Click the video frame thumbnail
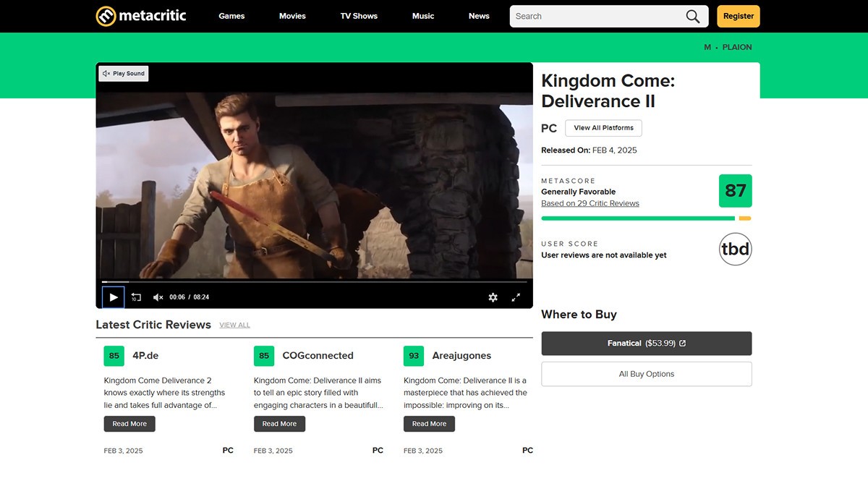The width and height of the screenshot is (868, 481). 314,185
